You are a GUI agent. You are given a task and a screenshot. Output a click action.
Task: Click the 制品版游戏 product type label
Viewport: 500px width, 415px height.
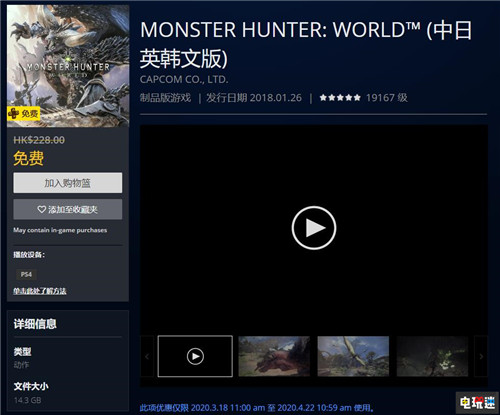[165, 98]
